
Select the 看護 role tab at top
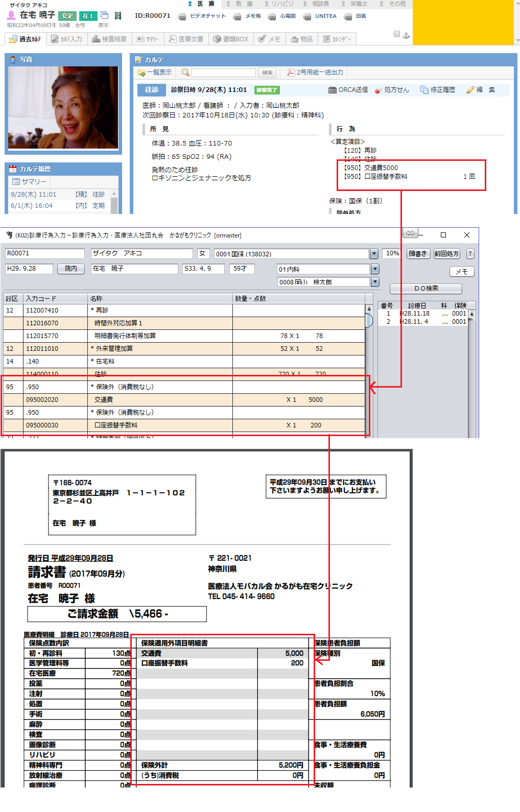[240, 4]
